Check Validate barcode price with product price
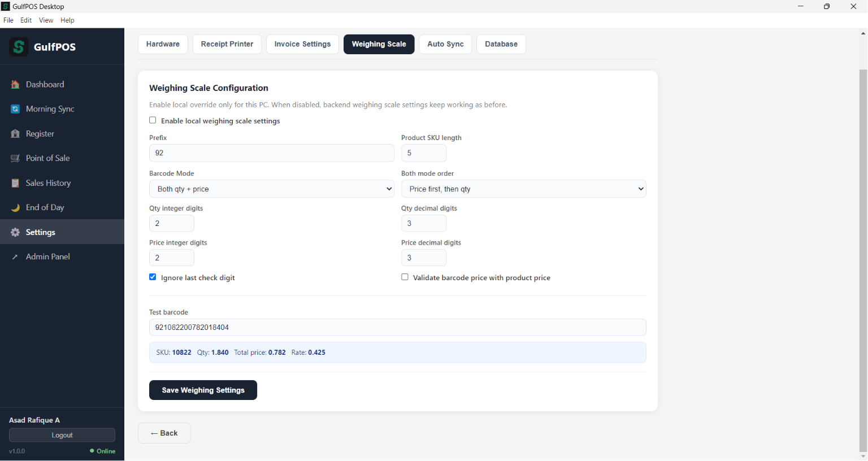868x461 pixels. (405, 277)
